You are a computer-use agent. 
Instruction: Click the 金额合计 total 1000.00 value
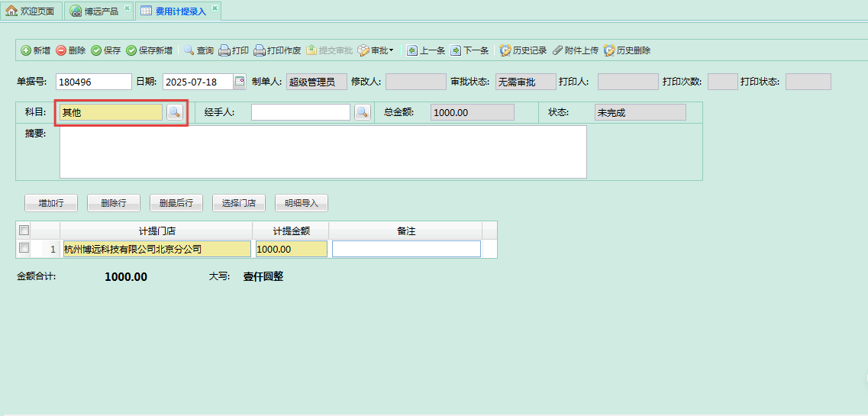(x=126, y=277)
